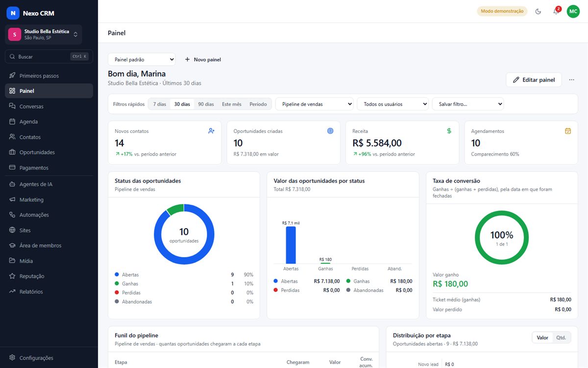588x368 pixels.
Task: Open the Oportunidades briefcase icon
Action: click(12, 152)
